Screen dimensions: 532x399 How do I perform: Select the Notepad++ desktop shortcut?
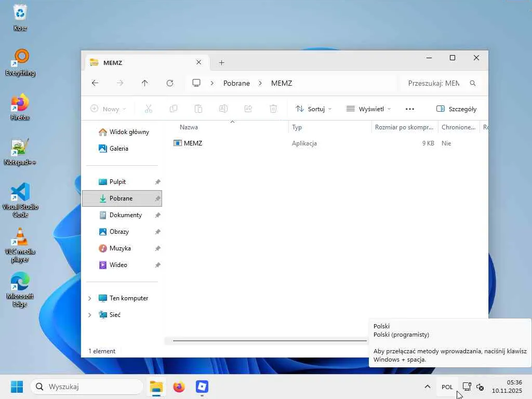20,152
